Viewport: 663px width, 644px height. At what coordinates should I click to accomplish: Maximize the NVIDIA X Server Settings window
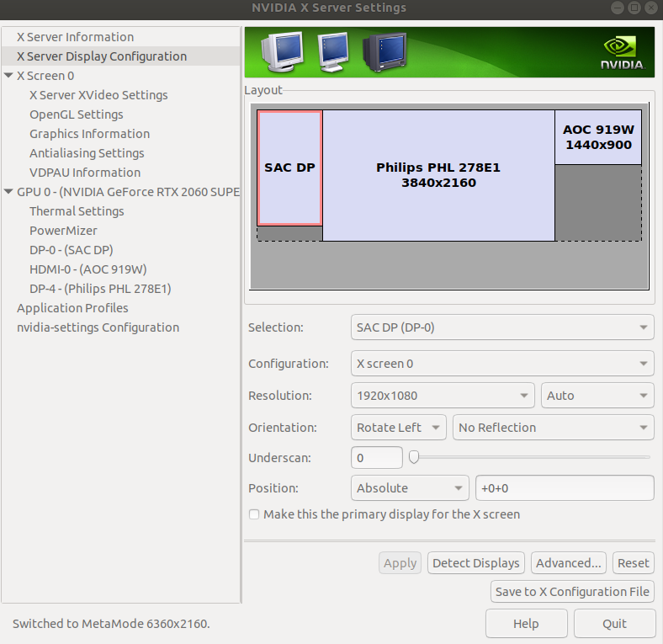click(x=634, y=8)
